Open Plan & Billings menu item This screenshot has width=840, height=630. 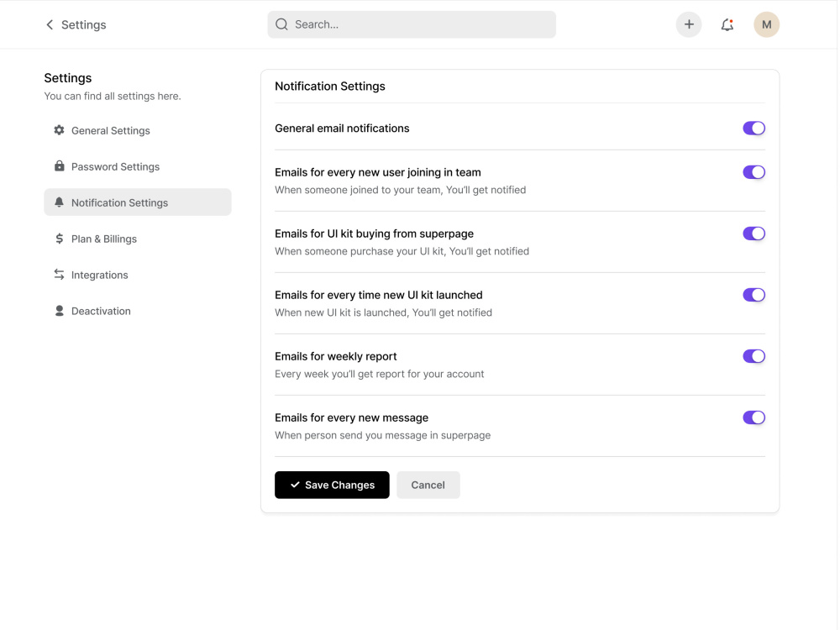[138, 239]
